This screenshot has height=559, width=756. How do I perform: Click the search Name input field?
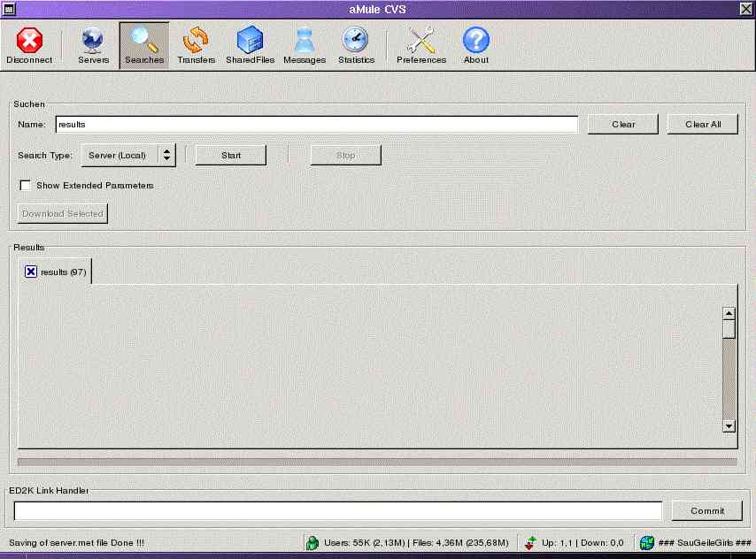(316, 125)
